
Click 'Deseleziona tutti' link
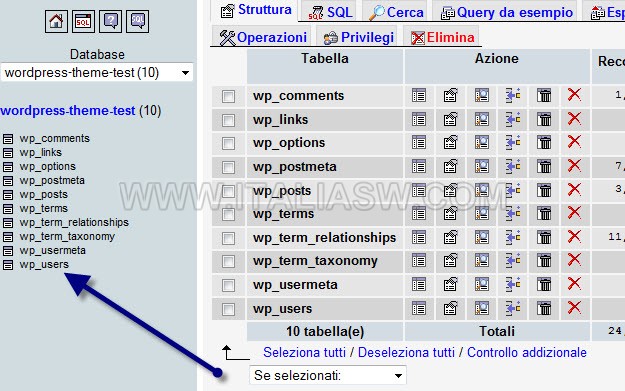click(x=406, y=352)
